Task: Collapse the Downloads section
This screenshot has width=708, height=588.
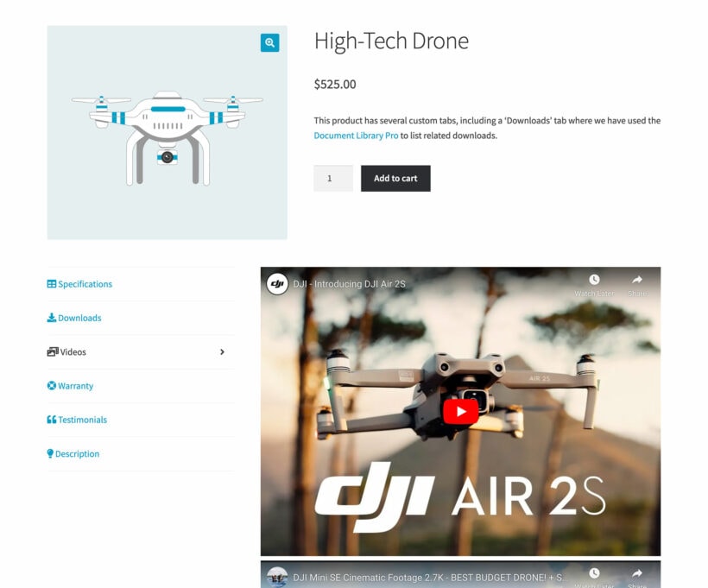Action: coord(78,318)
